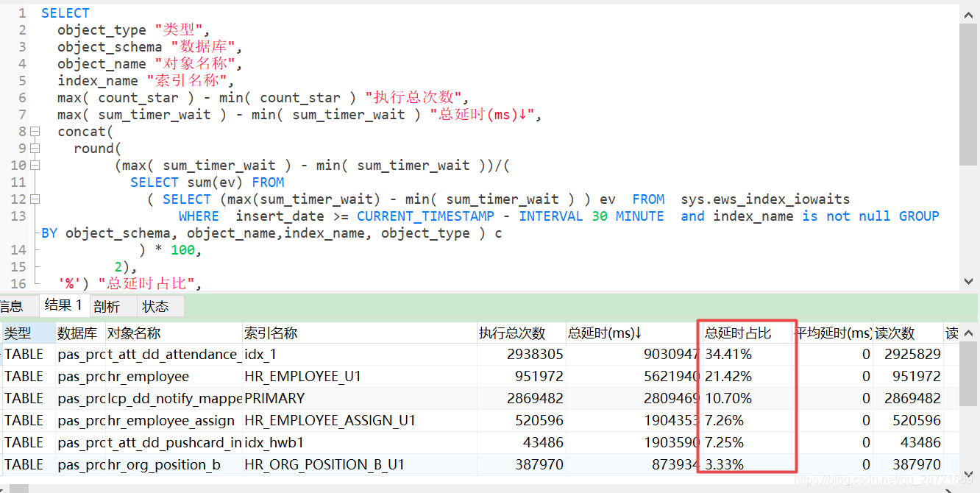Click the 总延时占比 column header

[747, 333]
